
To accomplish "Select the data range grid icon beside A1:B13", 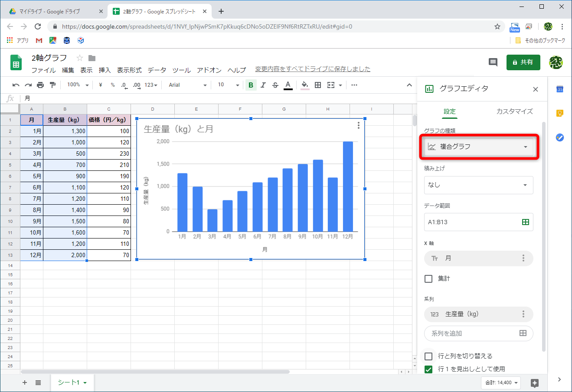I will (x=525, y=222).
